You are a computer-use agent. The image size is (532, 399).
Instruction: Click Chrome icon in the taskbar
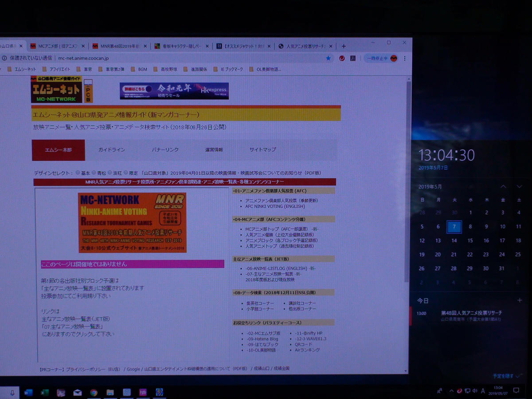[x=94, y=392]
